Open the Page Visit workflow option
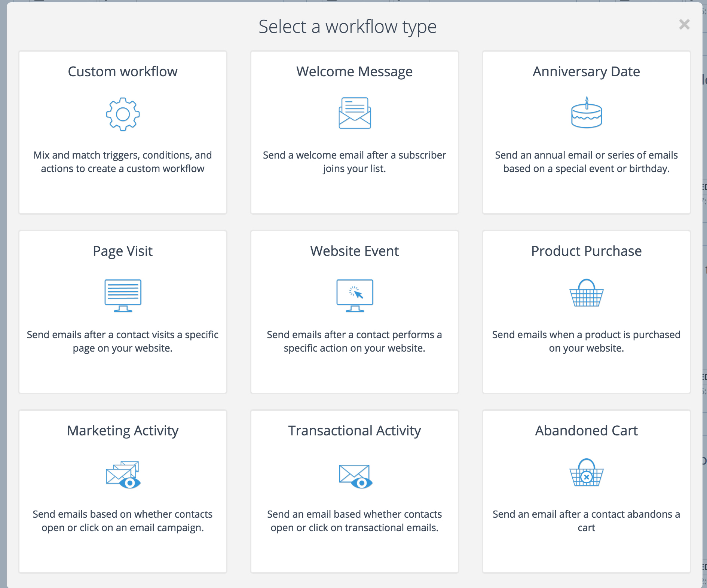The width and height of the screenshot is (707, 588). click(122, 311)
